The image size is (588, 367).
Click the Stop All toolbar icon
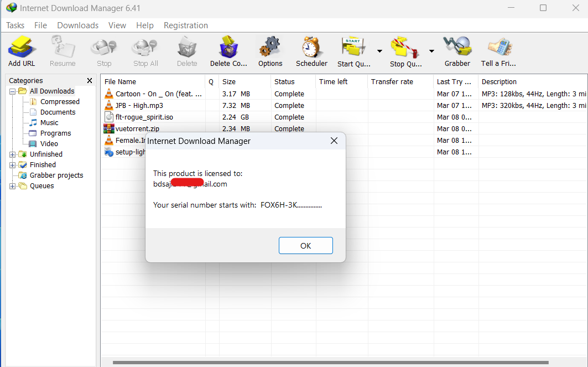pos(145,47)
